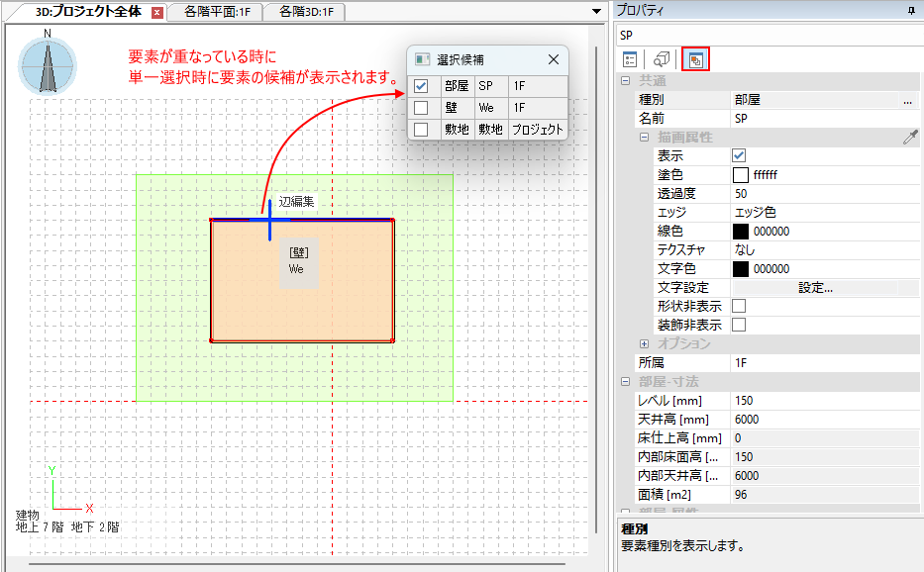This screenshot has width=924, height=572.
Task: Close the 3D:プロジェクト全体 tab with red X
Action: [x=156, y=12]
